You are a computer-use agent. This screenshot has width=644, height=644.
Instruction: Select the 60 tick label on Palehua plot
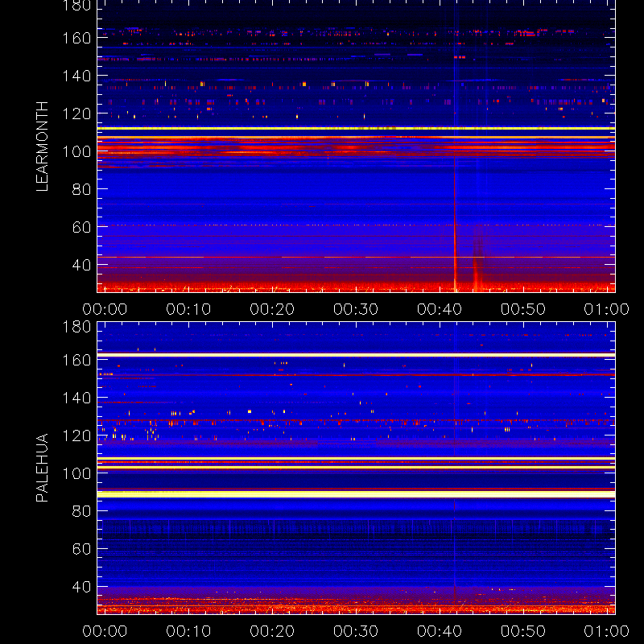point(81,549)
